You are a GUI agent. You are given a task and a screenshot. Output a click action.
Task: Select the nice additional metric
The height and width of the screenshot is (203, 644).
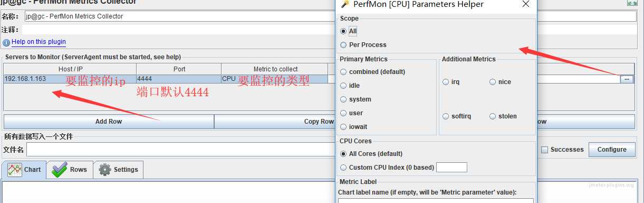[x=493, y=82]
